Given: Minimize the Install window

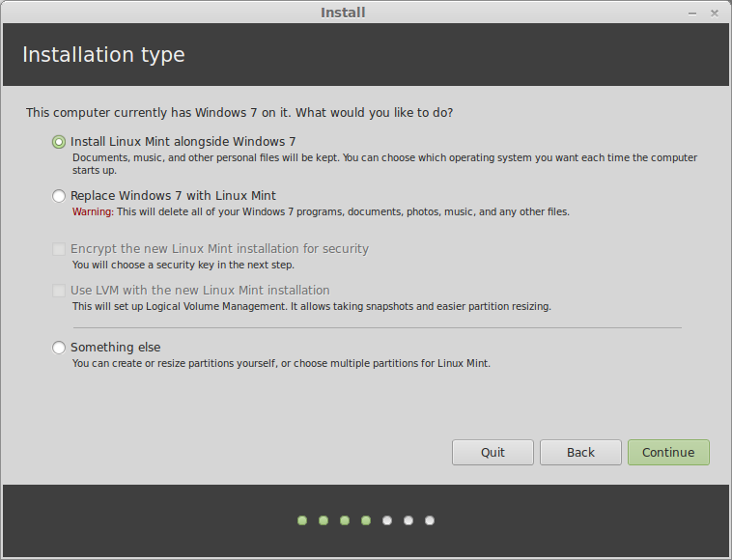Looking at the screenshot, I should pyautogui.click(x=692, y=14).
